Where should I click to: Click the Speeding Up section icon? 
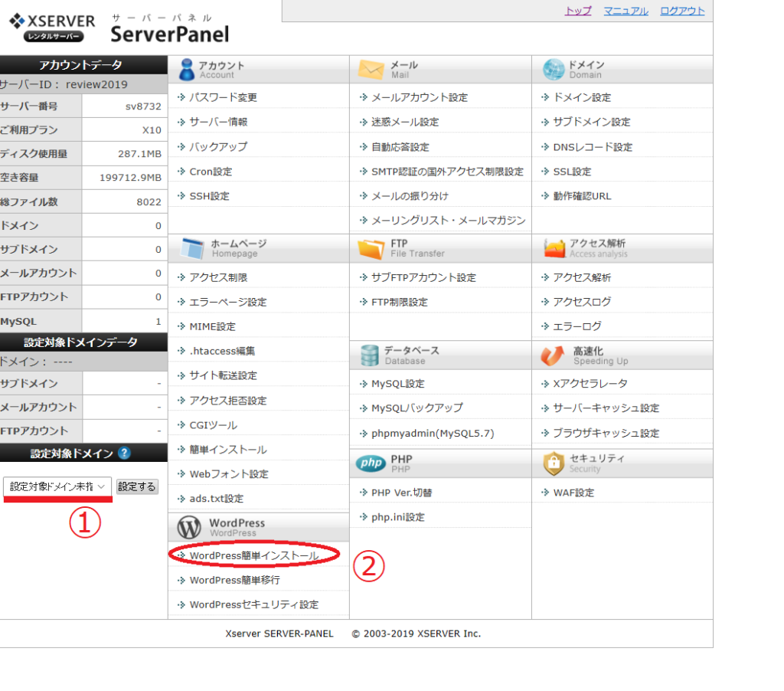[553, 355]
